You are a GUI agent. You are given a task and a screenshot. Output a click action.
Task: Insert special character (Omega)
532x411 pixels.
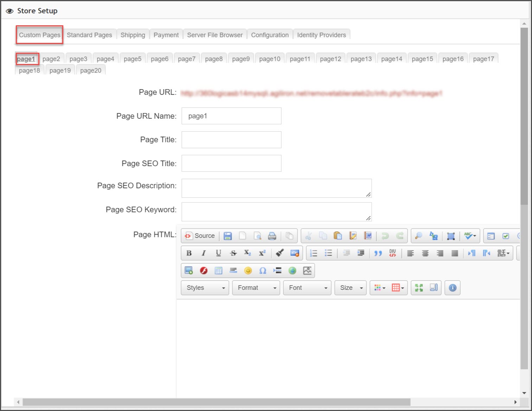263,270
